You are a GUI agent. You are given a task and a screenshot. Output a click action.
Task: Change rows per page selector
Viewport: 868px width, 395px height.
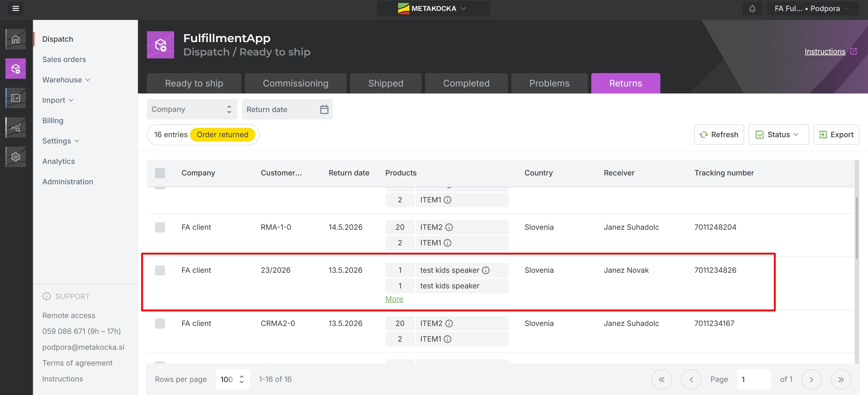click(233, 380)
